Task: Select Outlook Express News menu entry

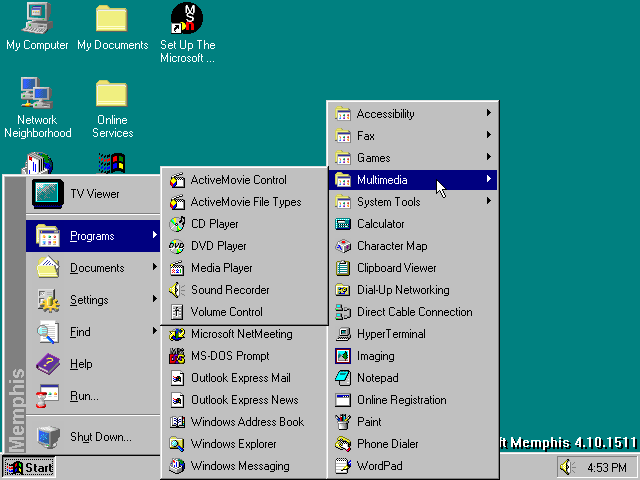Action: click(x=245, y=400)
